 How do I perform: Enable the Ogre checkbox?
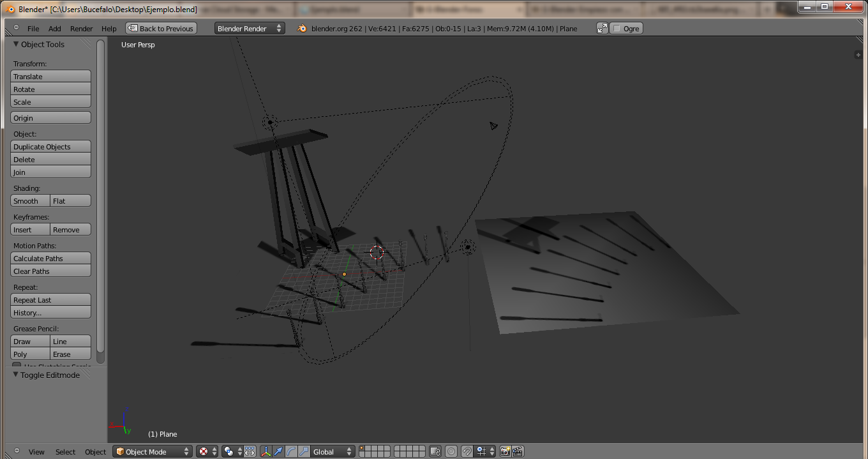(x=617, y=28)
